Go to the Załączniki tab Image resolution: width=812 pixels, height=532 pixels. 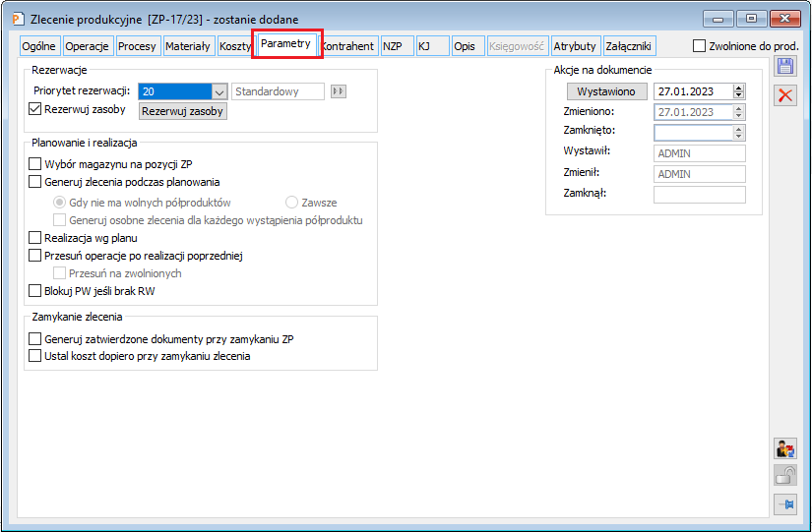point(629,46)
